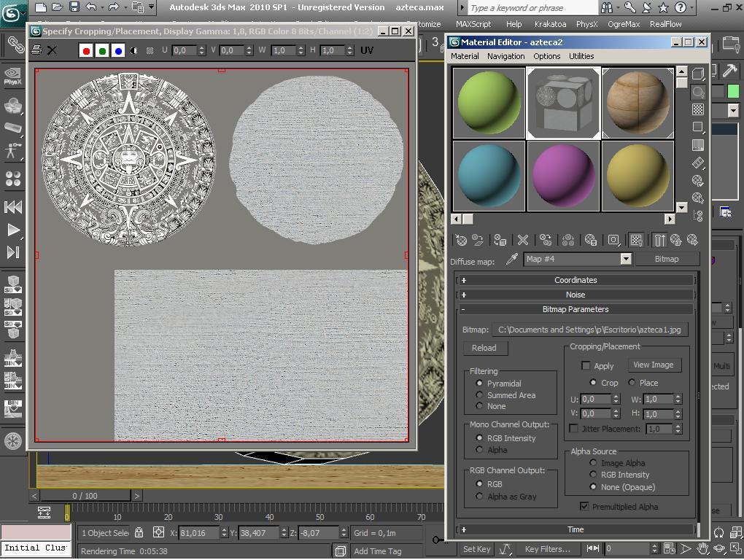Viewport: 744px width, 560px height.
Task: Open the Material menu in Material Editor
Action: pyautogui.click(x=465, y=56)
